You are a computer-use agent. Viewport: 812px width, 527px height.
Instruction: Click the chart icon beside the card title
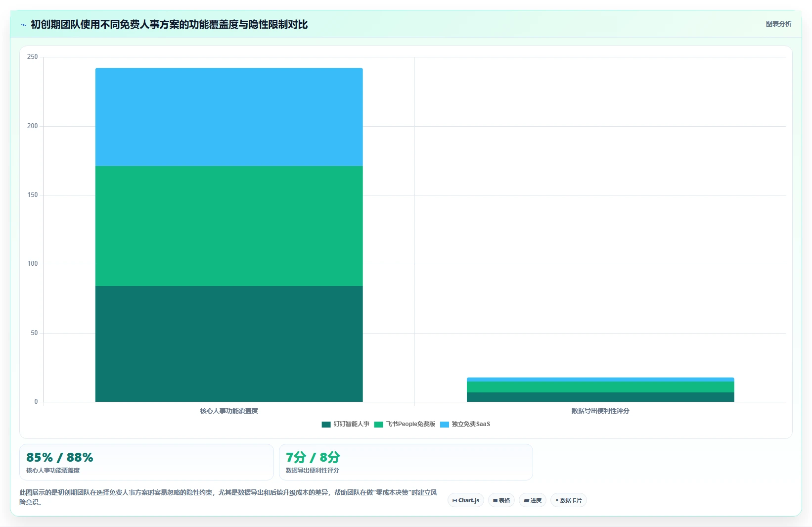tap(23, 25)
